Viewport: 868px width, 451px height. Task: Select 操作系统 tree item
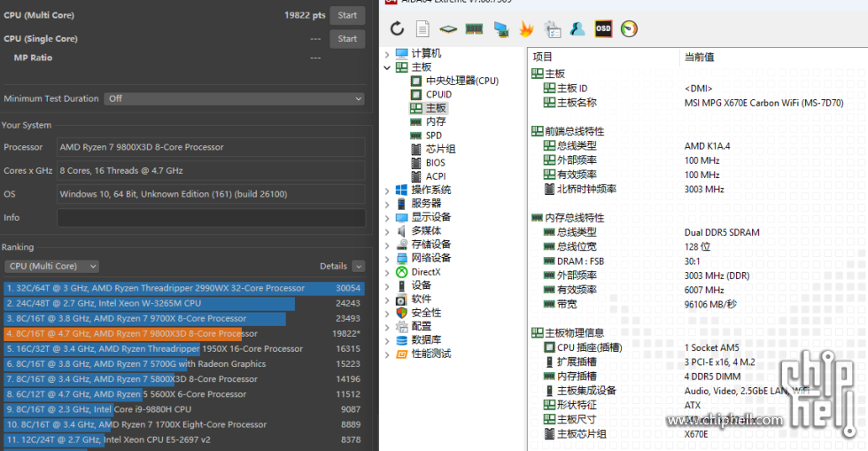click(430, 190)
